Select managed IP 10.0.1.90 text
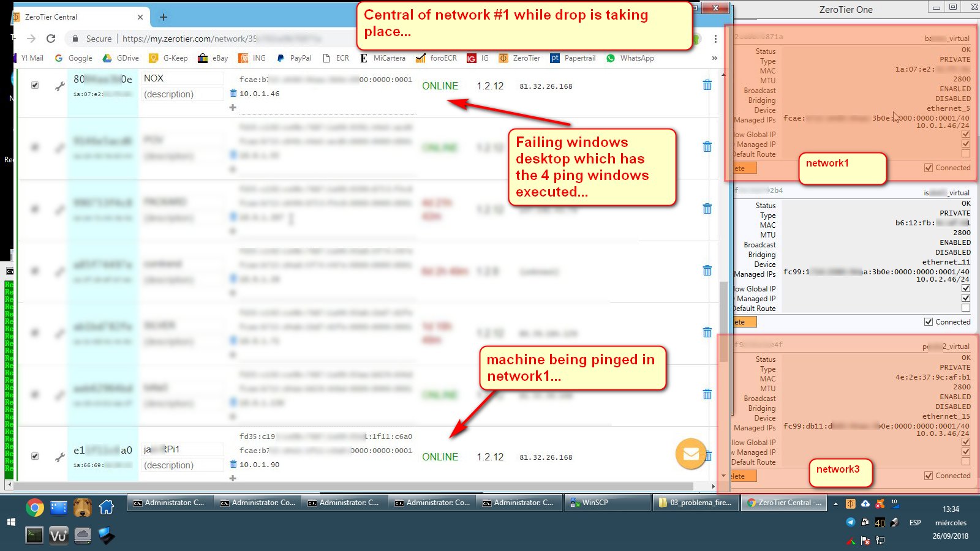This screenshot has width=980, height=551. pyautogui.click(x=259, y=465)
